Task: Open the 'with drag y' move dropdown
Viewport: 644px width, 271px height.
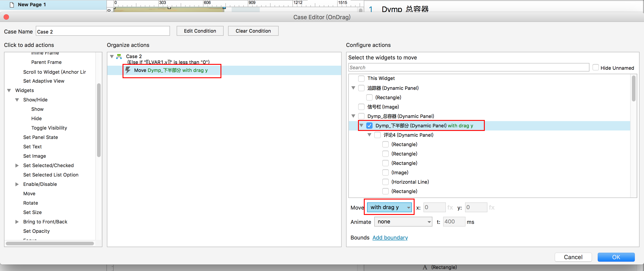Action: point(389,207)
